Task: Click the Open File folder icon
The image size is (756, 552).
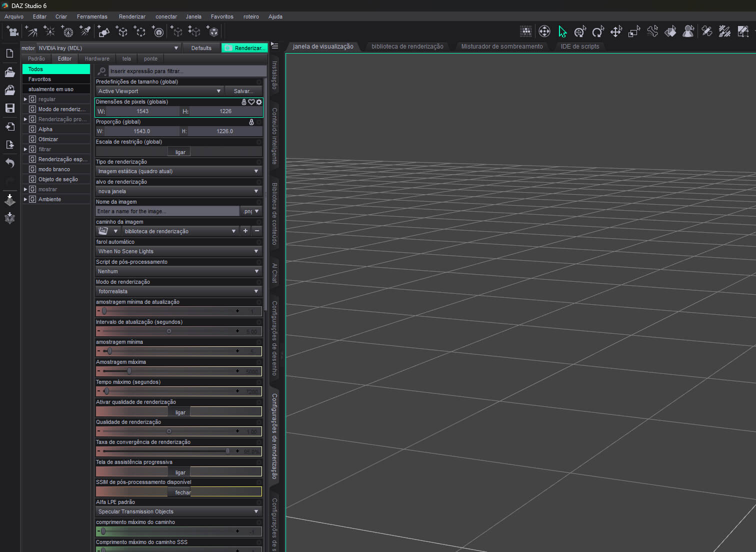Action: tap(9, 72)
